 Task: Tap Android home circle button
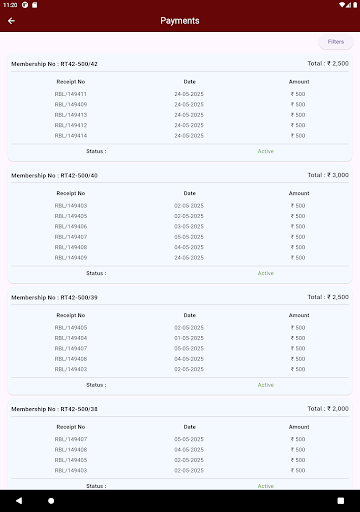pos(51,500)
